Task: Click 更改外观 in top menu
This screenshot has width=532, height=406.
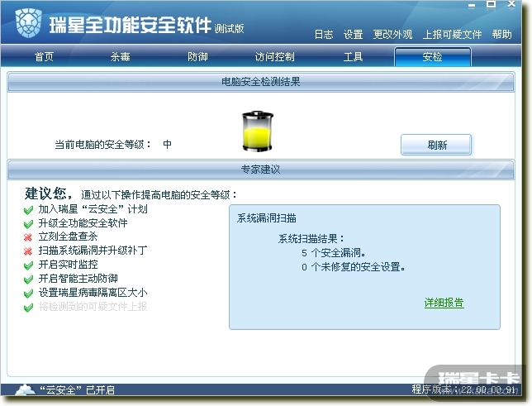Action: tap(393, 34)
